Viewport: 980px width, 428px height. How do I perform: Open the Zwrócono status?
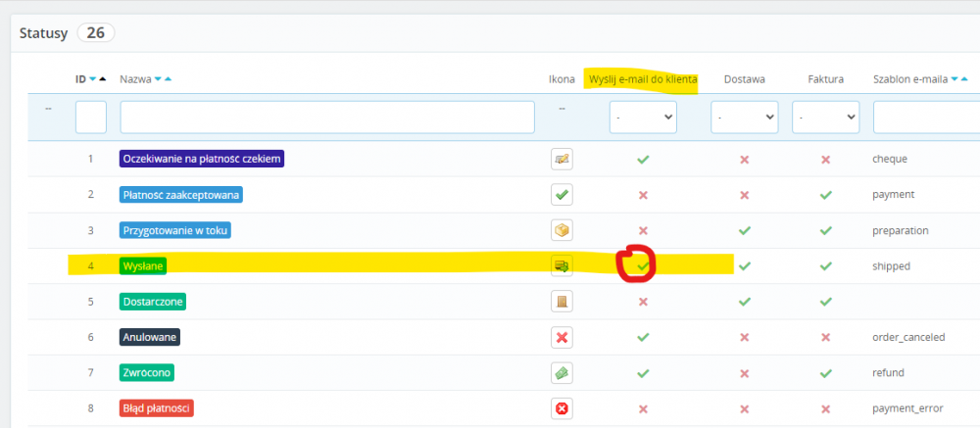(147, 373)
